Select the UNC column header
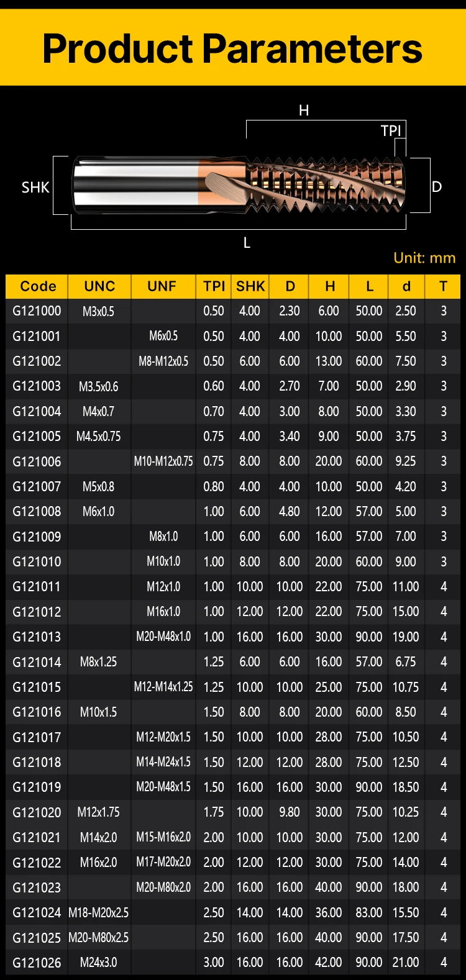 point(99,286)
